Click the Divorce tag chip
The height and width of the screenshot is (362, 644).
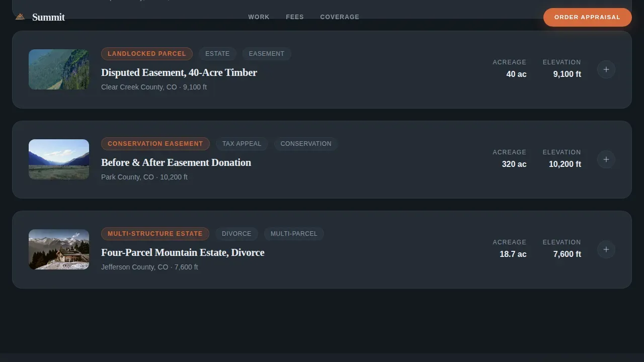point(236,234)
